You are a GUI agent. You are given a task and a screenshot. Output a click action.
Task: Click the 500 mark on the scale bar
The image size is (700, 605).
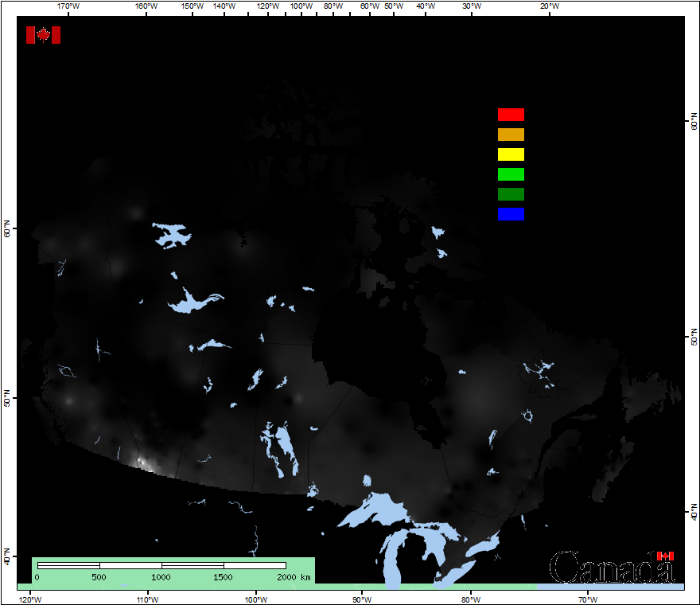point(99,577)
